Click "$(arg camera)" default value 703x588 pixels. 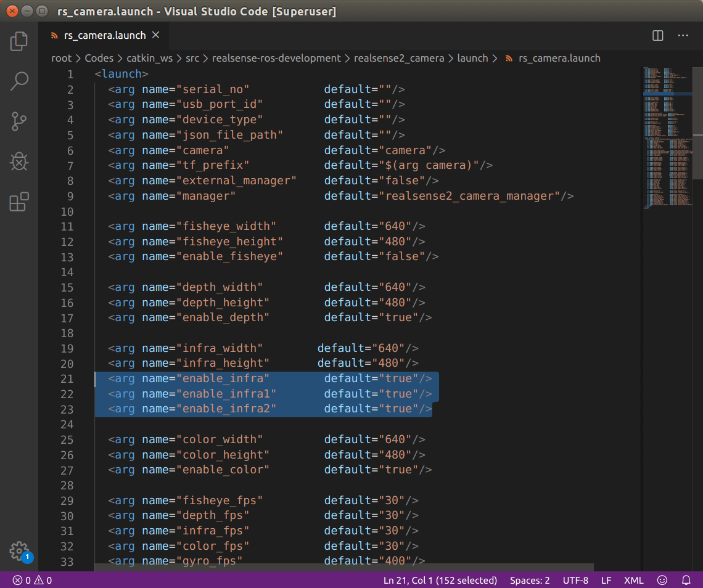click(429, 165)
